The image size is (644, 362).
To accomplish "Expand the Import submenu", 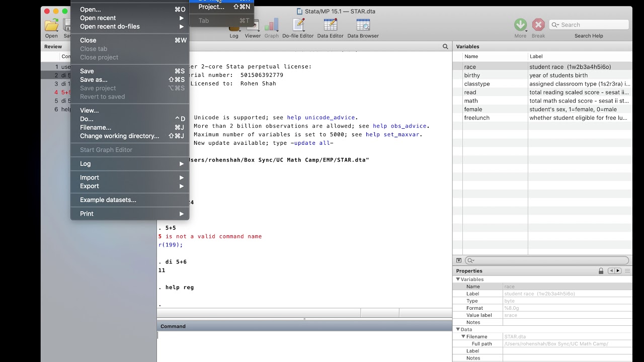I will (130, 177).
